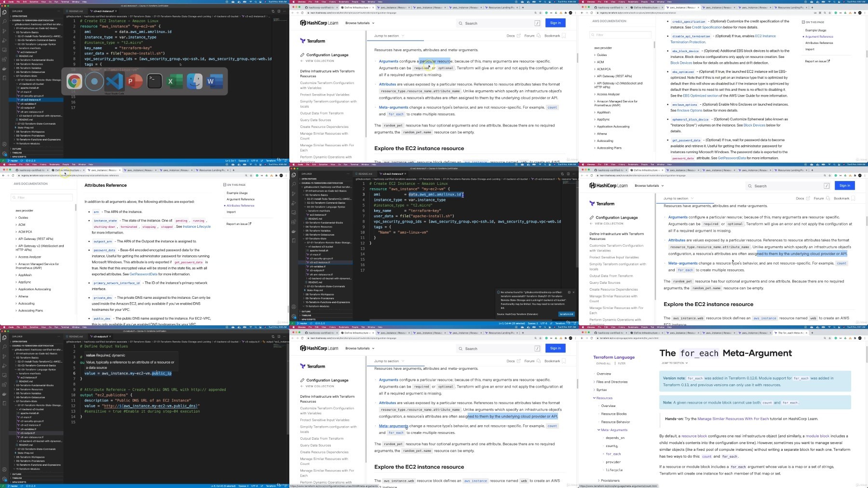This screenshot has width=868, height=488.
Task: Open Search view in top-left VS Code activity bar
Action: click(4, 22)
